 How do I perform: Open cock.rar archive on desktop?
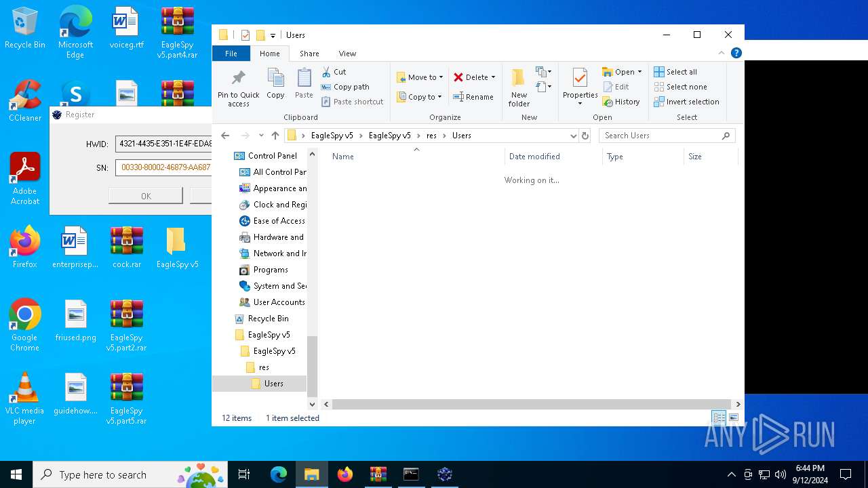point(127,247)
